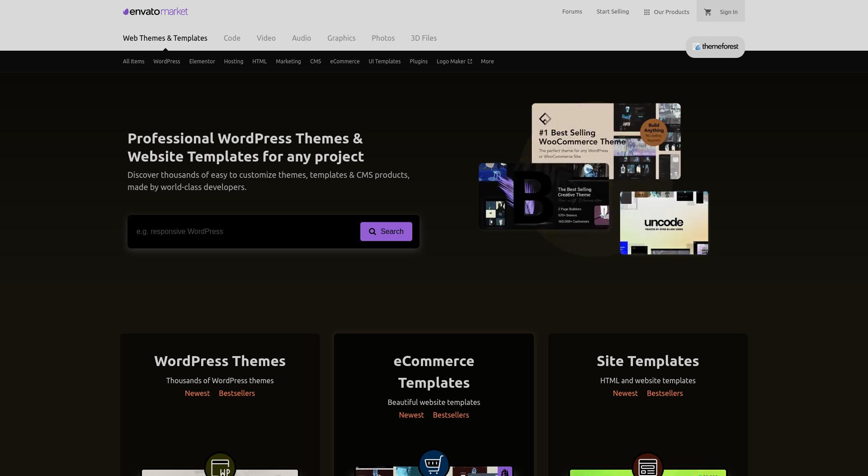Open the Our Products dropdown
Image resolution: width=868 pixels, height=476 pixels.
click(x=666, y=12)
